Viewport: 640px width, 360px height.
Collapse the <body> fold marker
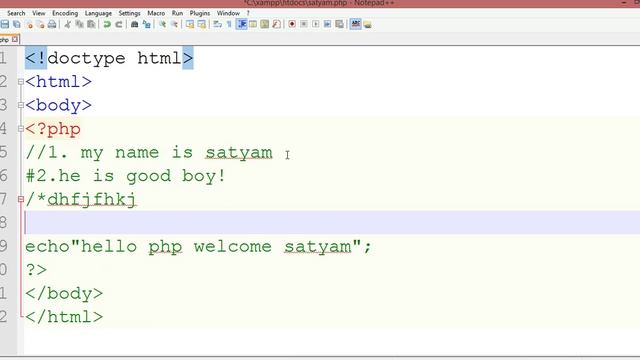tap(21, 105)
